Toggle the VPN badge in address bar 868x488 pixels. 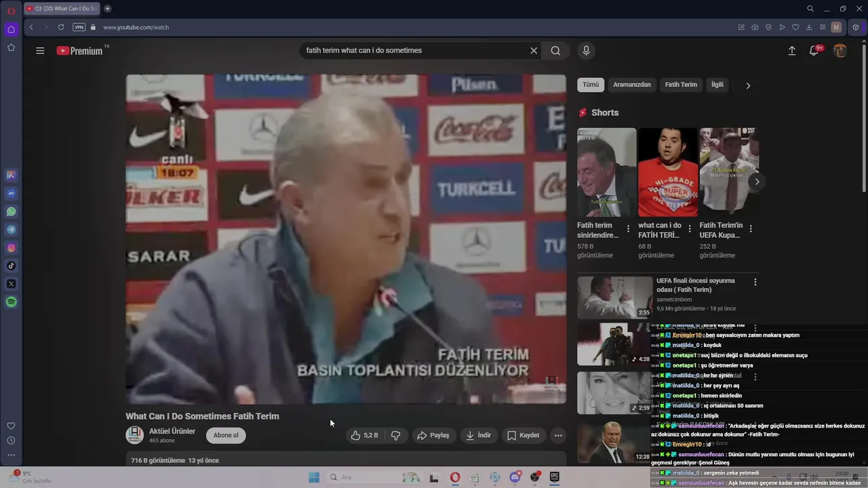[x=79, y=27]
